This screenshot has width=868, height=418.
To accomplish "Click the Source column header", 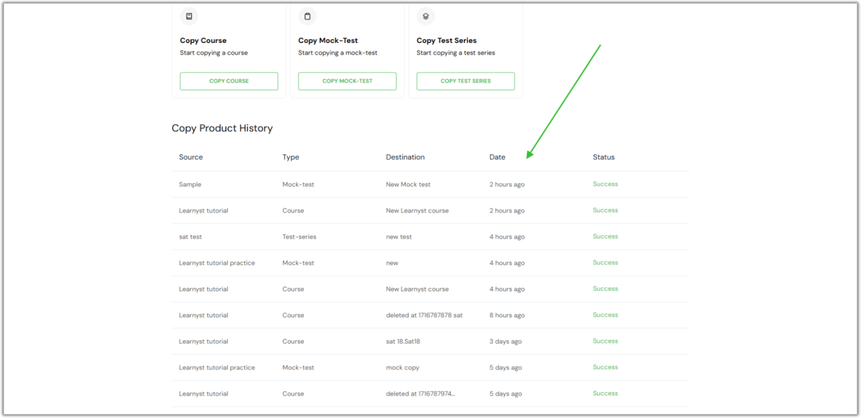I will 191,157.
